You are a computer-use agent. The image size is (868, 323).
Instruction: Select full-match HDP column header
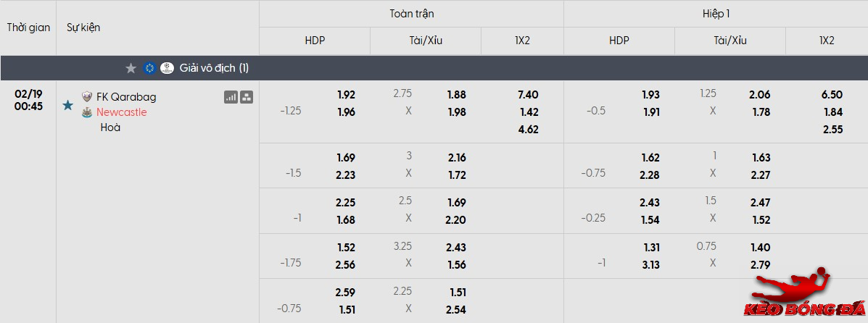(315, 41)
